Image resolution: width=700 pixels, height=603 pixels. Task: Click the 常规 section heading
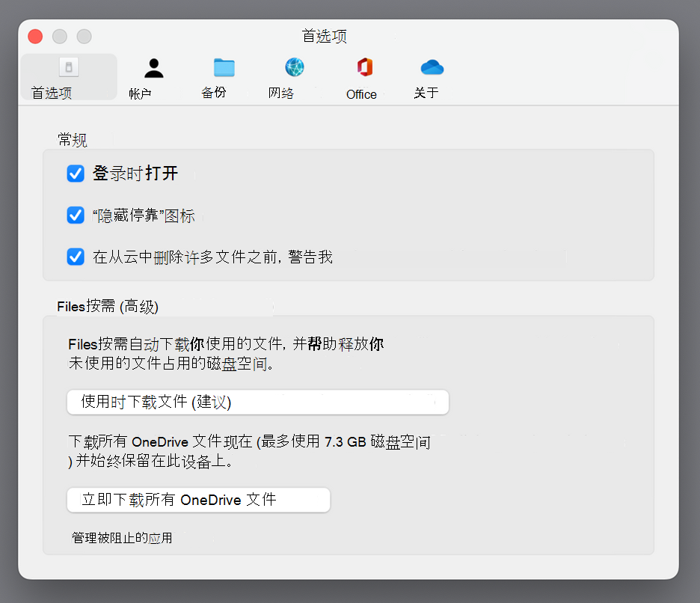tap(73, 140)
